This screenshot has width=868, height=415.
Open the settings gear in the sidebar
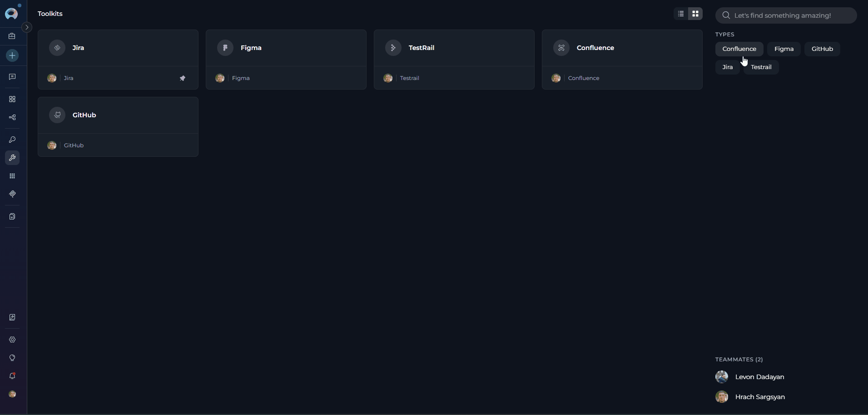click(x=12, y=340)
